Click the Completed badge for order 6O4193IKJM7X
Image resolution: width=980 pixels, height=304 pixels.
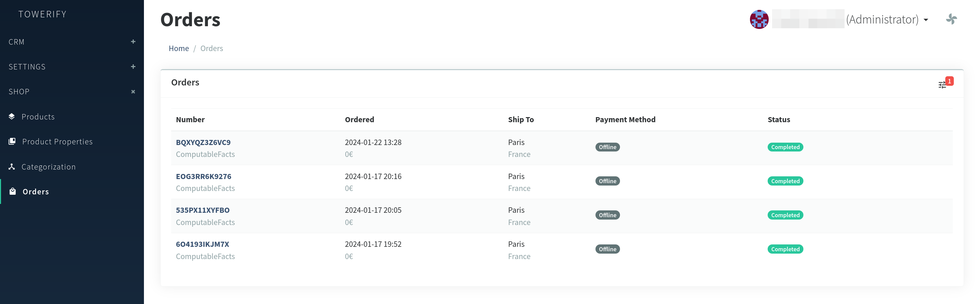coord(785,249)
